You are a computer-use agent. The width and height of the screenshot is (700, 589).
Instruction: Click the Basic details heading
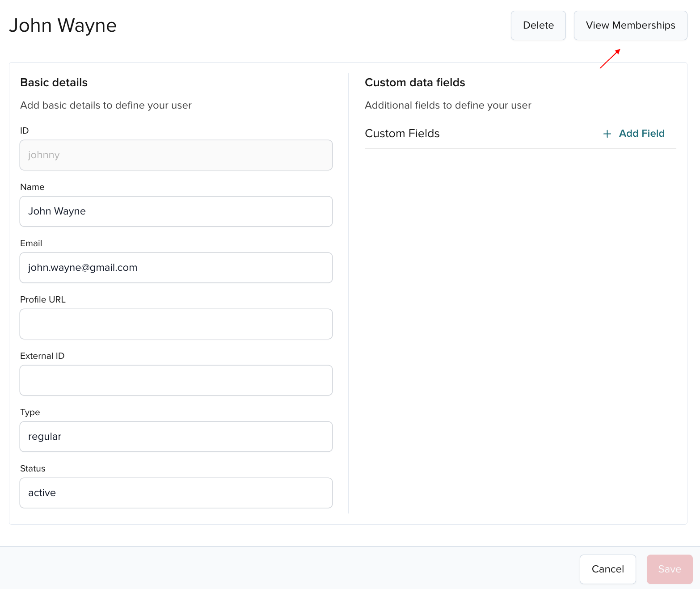pos(54,83)
